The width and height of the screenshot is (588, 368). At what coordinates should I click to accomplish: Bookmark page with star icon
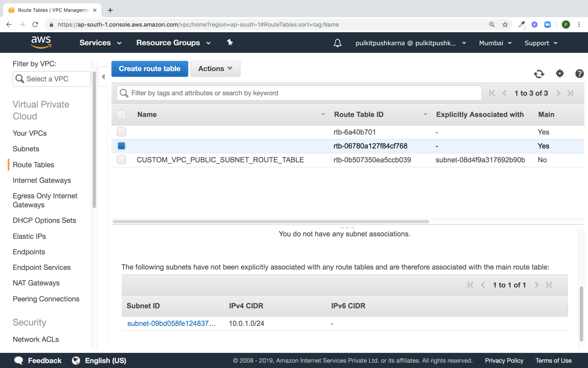[x=505, y=25]
